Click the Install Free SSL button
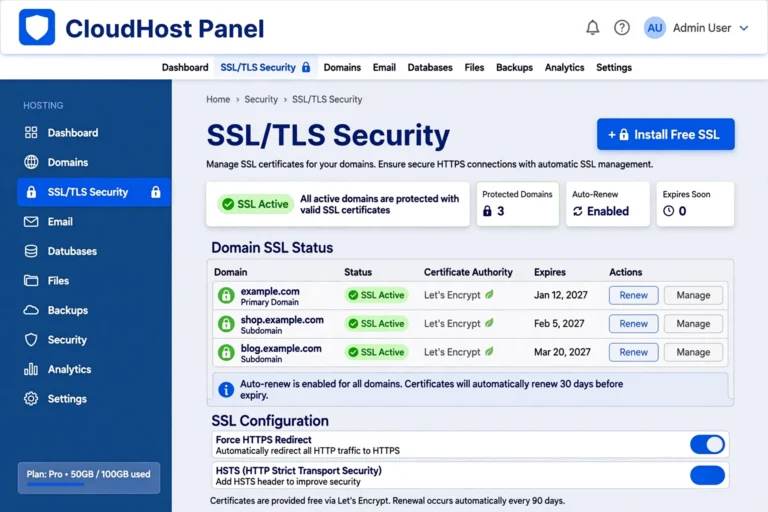 (x=665, y=134)
